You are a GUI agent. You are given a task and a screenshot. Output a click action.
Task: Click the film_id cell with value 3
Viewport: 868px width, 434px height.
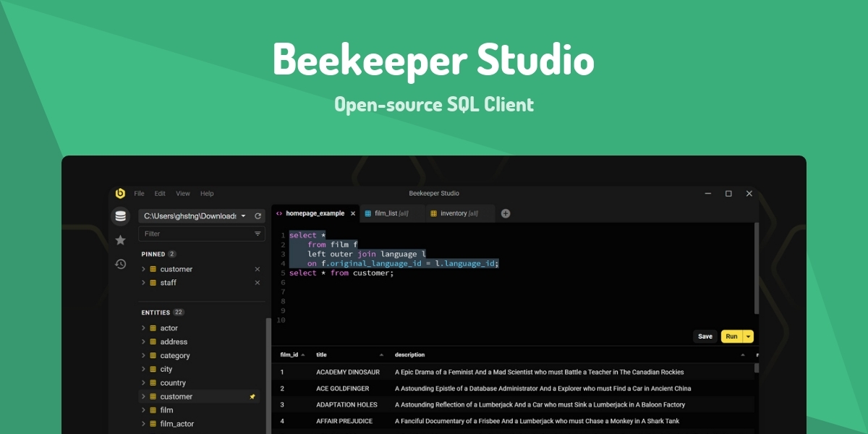click(282, 404)
